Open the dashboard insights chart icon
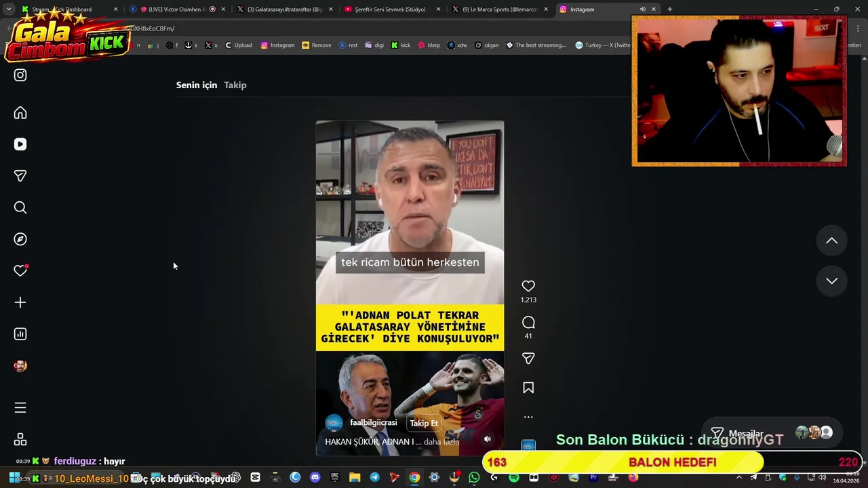The height and width of the screenshot is (488, 868). (20, 334)
